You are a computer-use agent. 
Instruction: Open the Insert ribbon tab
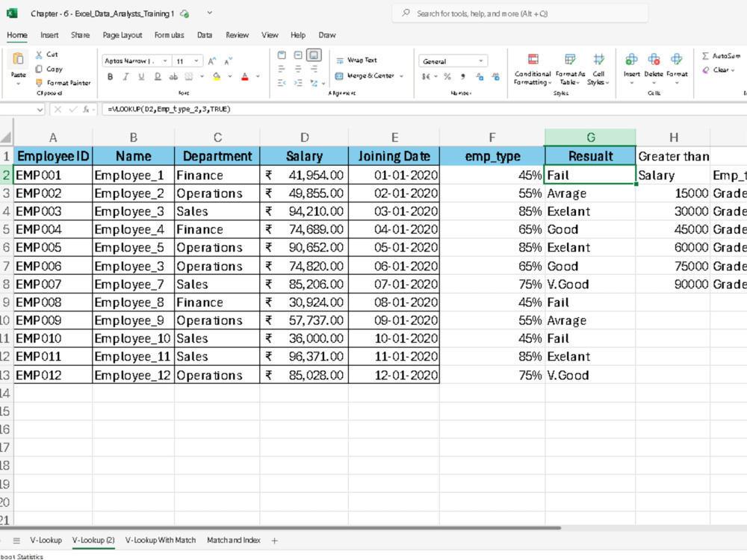click(x=49, y=35)
